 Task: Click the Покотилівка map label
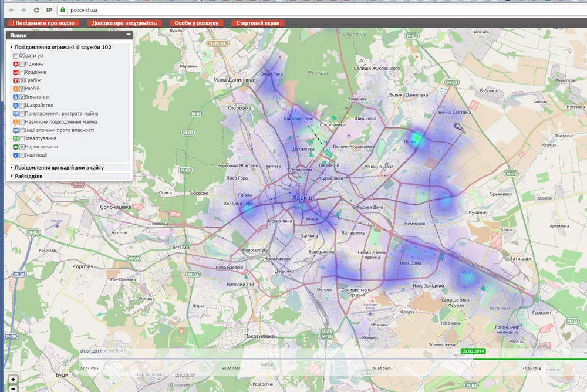tap(259, 336)
